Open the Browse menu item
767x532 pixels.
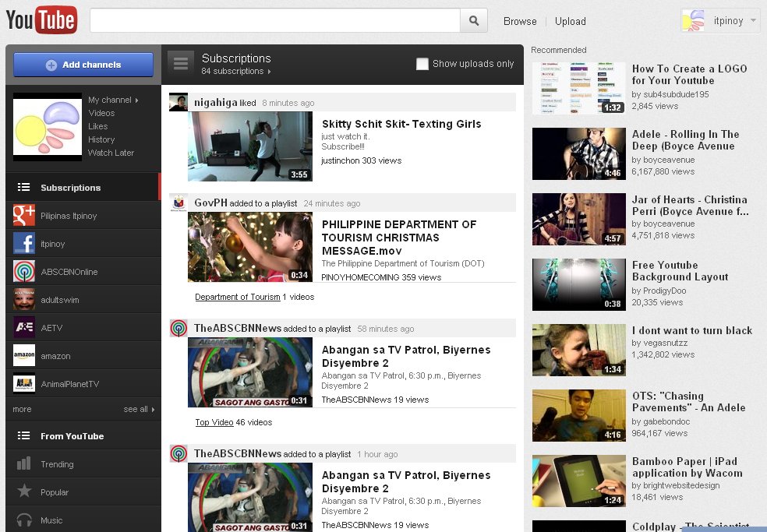[x=520, y=21]
